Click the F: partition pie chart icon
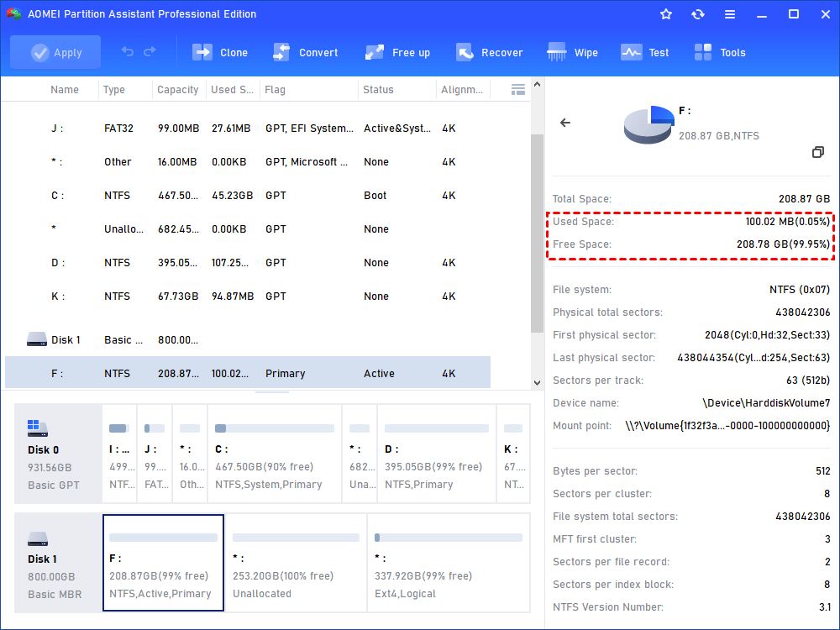 tap(648, 124)
